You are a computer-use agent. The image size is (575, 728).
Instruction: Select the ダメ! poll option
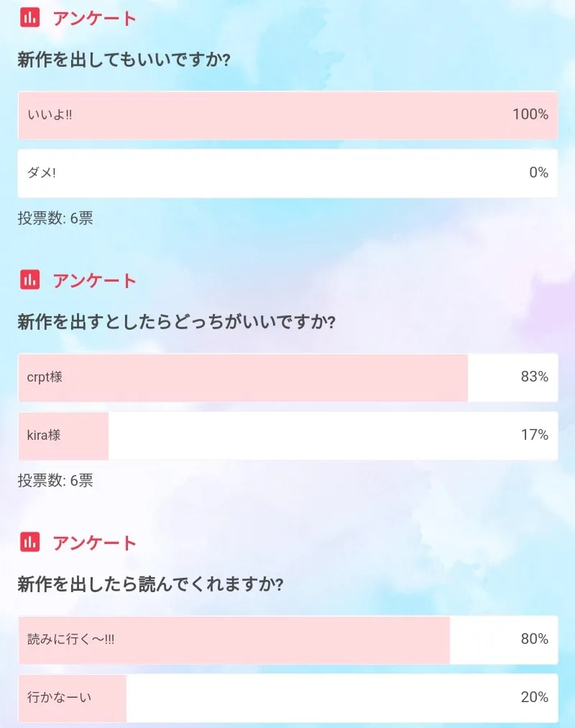[x=287, y=173]
